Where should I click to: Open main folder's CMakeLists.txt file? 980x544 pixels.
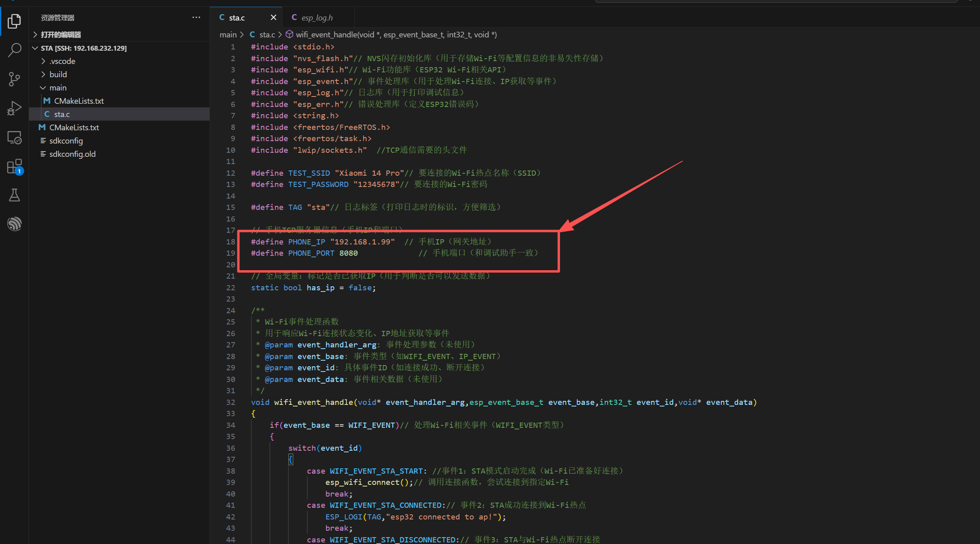[x=79, y=101]
